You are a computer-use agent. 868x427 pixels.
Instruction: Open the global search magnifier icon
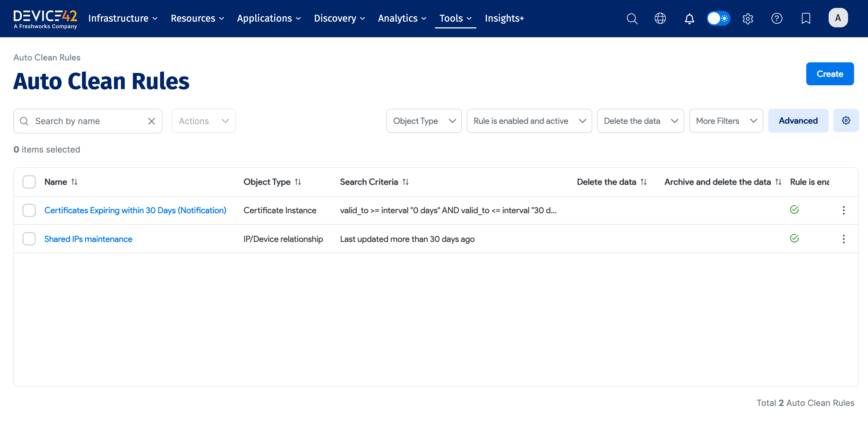(x=632, y=18)
